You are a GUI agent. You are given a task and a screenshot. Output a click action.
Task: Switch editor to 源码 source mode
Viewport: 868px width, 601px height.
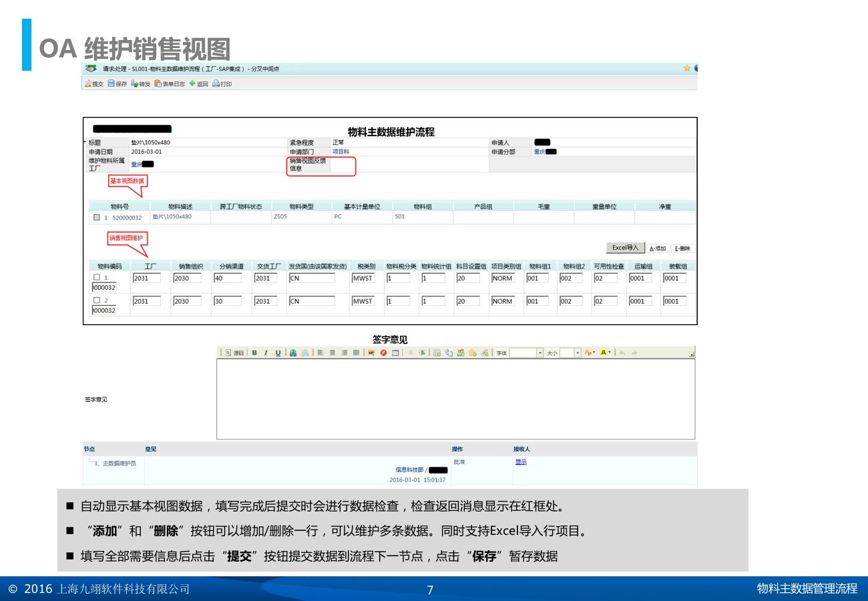234,353
